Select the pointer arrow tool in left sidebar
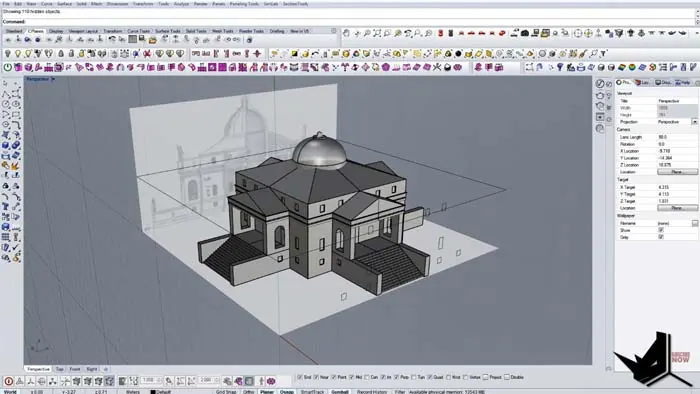700x394 pixels. 5,83
